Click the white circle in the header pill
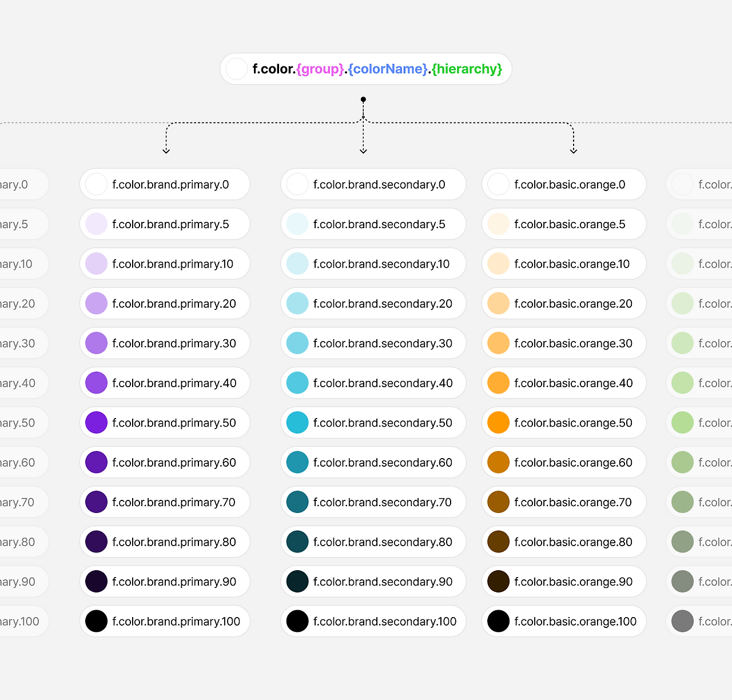The image size is (732, 700). [236, 69]
